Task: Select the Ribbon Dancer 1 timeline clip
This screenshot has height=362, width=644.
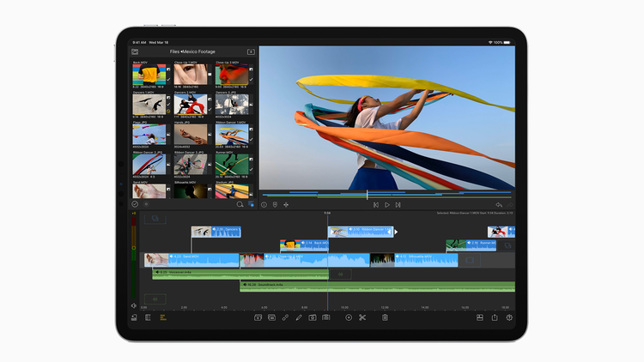Action: coord(361,232)
